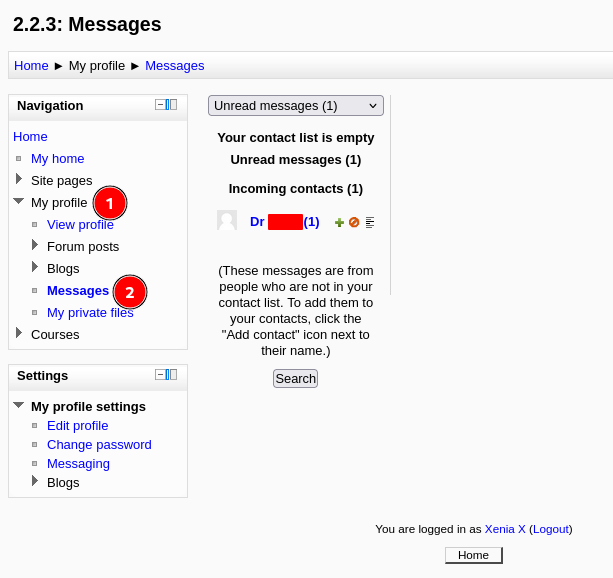Open Home link in Navigation block
Image resolution: width=613 pixels, height=578 pixels.
coord(30,136)
